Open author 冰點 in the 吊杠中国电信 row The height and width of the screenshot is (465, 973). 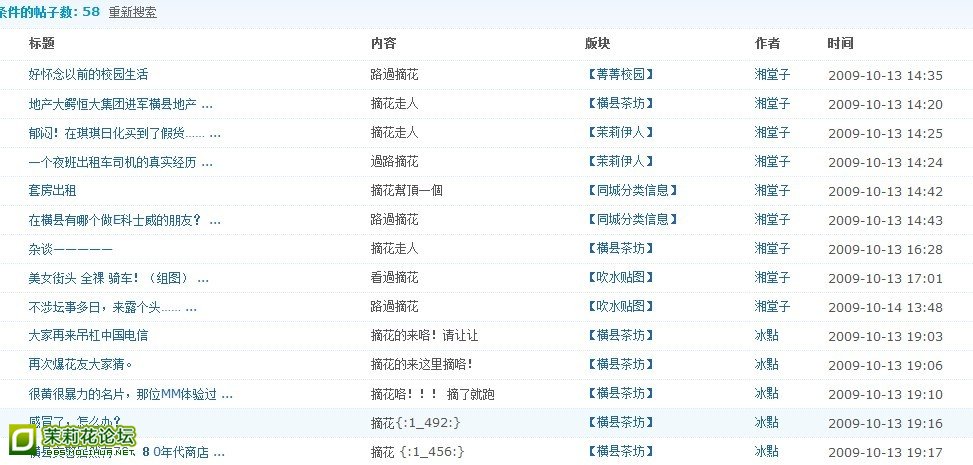766,335
